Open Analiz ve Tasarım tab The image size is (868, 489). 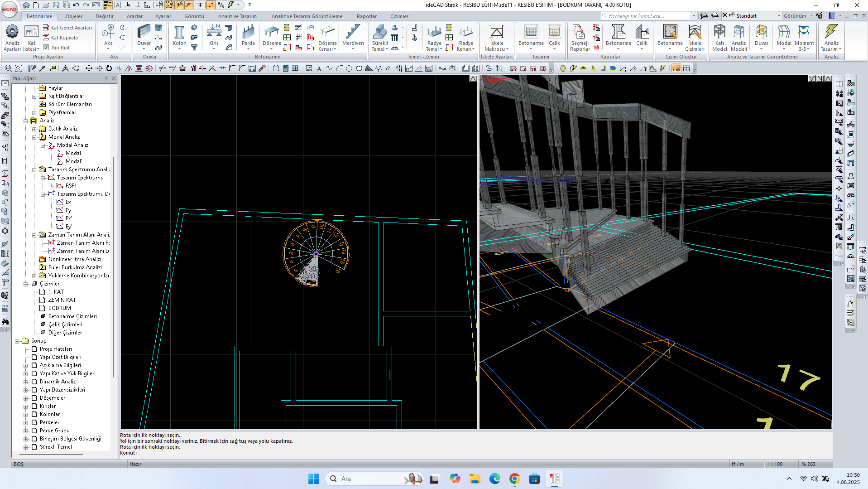click(237, 16)
